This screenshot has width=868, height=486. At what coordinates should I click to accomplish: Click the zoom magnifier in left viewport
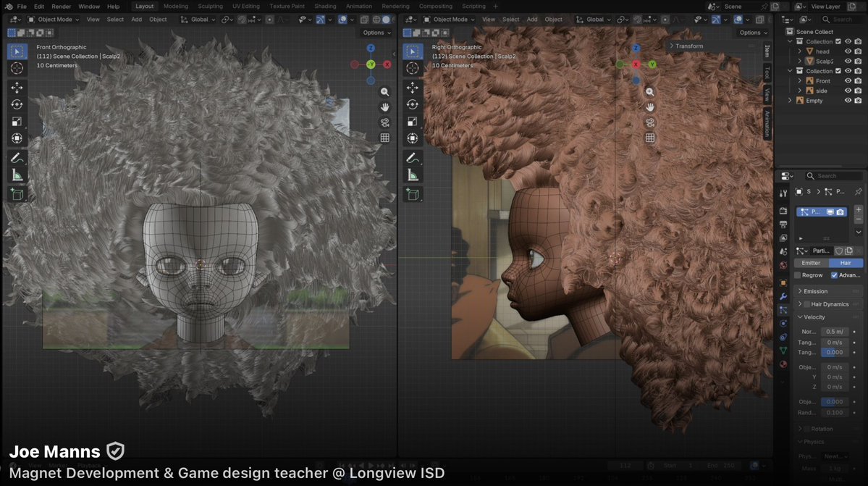(x=384, y=92)
